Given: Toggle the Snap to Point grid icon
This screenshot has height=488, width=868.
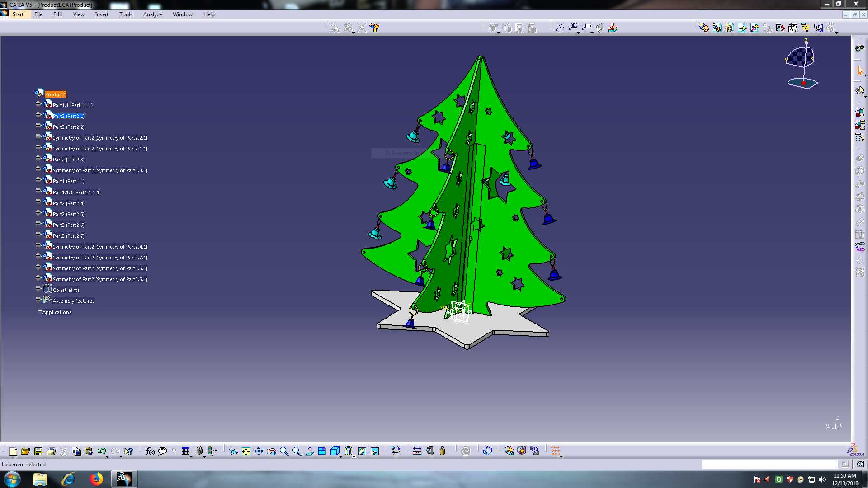Looking at the screenshot, I should tap(556, 451).
